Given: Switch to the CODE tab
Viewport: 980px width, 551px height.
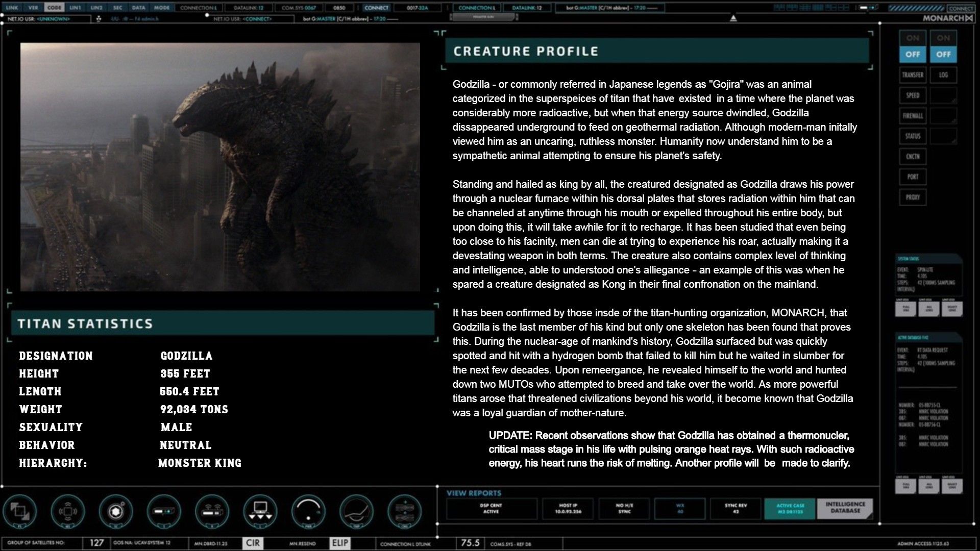Looking at the screenshot, I should tap(55, 8).
